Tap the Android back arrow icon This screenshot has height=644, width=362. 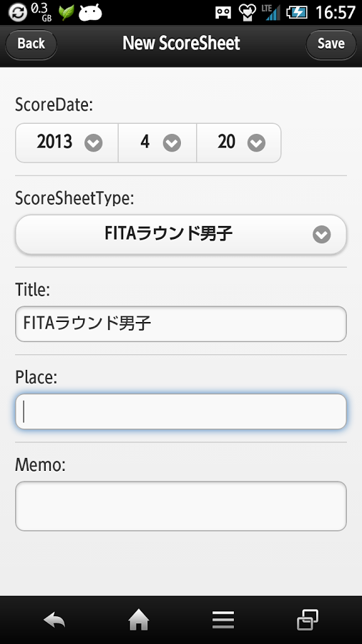(54, 620)
